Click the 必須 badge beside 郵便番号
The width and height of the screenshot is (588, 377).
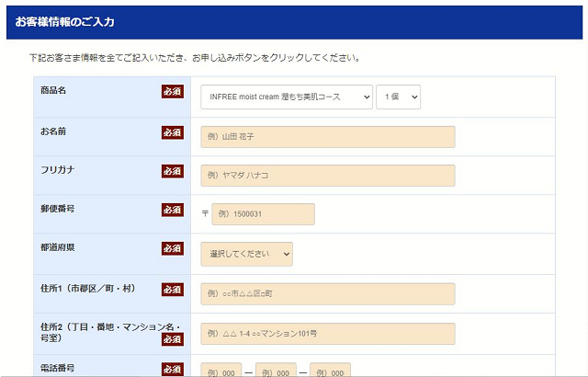[172, 210]
